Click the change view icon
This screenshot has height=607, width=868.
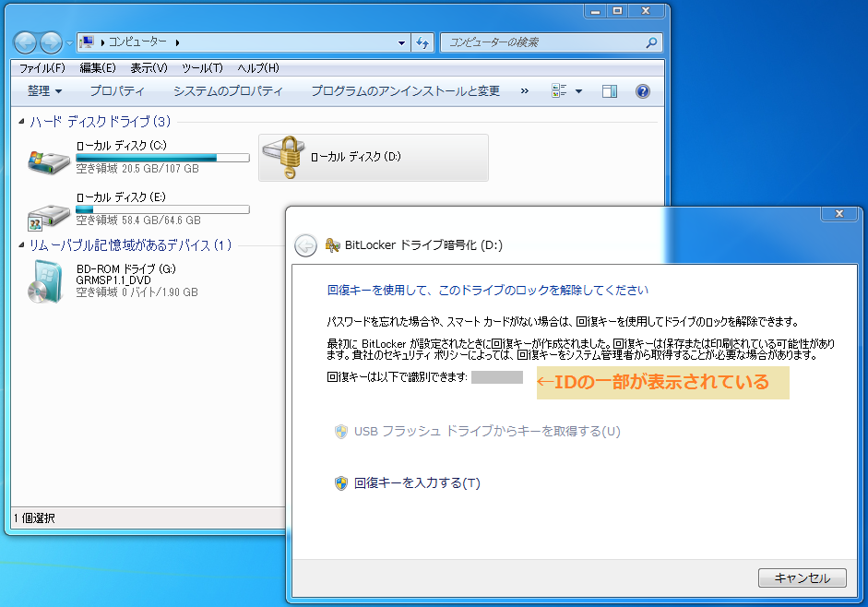coord(559,90)
